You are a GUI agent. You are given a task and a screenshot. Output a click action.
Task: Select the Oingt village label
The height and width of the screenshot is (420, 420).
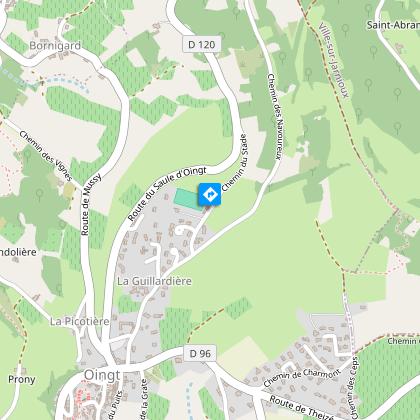pos(102,375)
